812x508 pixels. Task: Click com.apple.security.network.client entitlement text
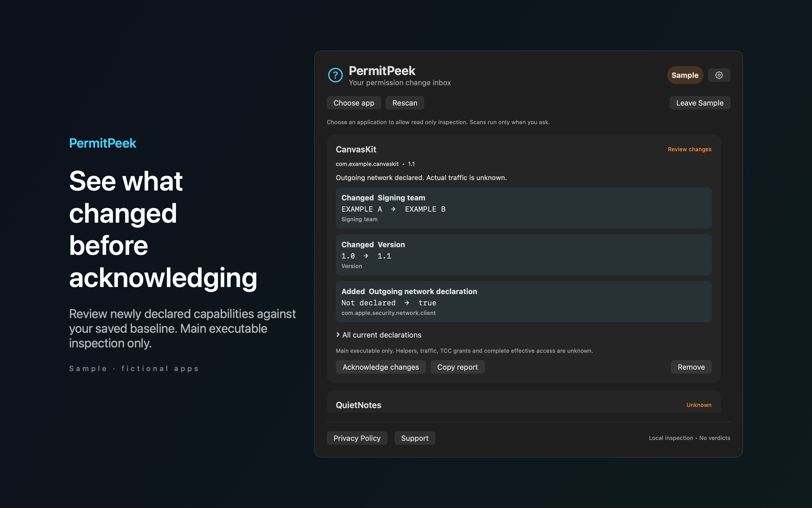pyautogui.click(x=388, y=313)
